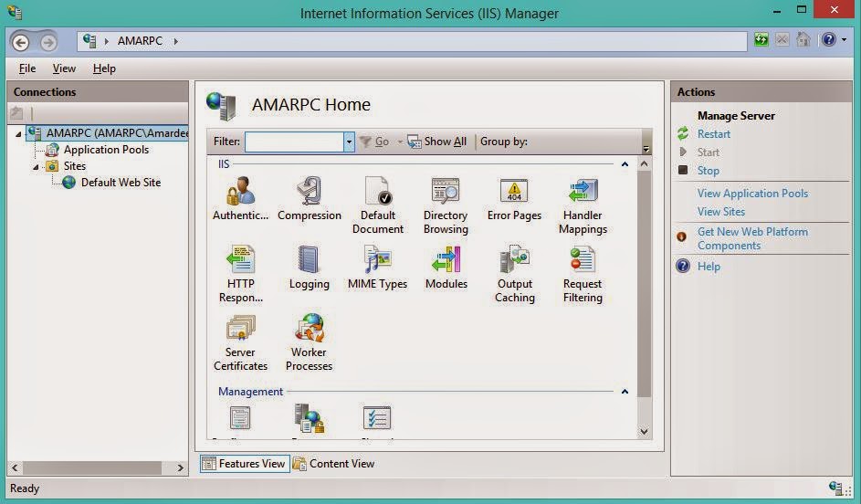Open the Directory Browsing feature

[x=446, y=205]
